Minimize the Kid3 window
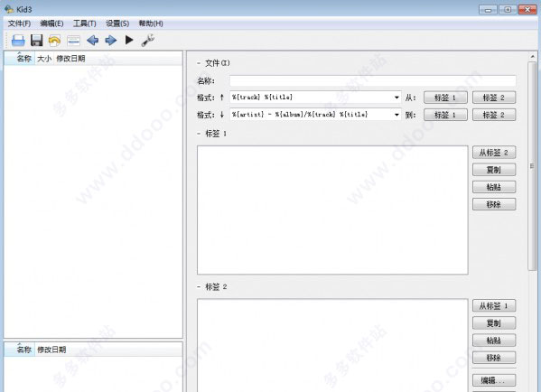This screenshot has width=541, height=392. pyautogui.click(x=488, y=10)
